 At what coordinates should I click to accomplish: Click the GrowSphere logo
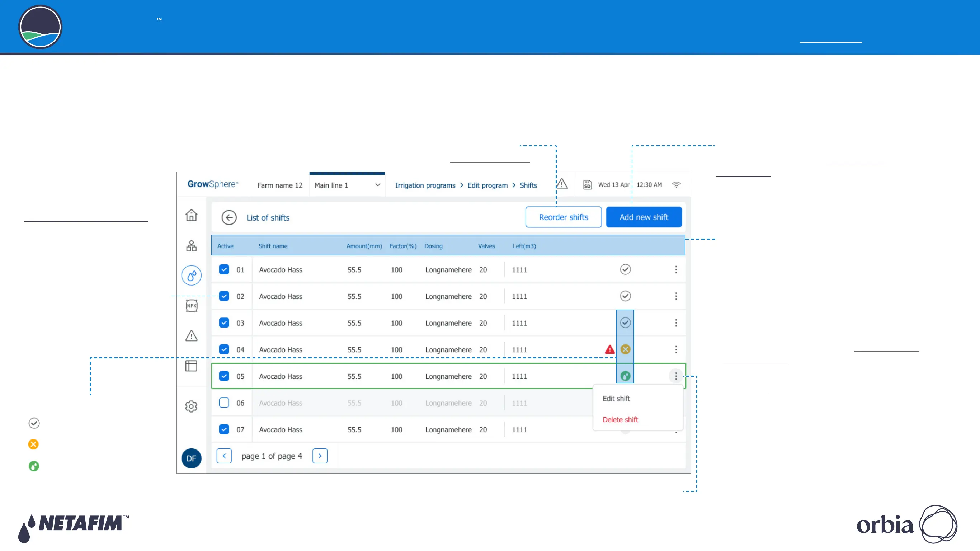[x=213, y=184]
